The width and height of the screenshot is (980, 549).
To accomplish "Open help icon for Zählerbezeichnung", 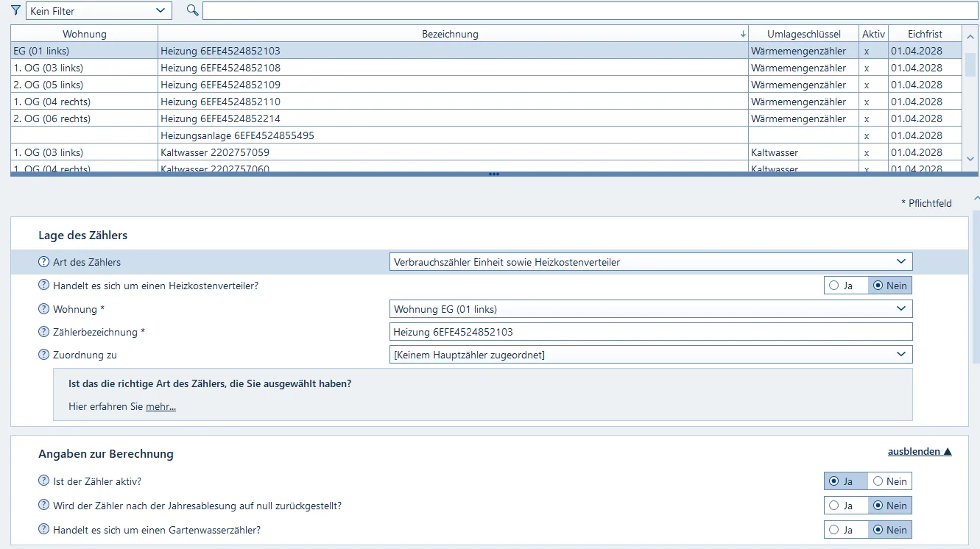I will pos(43,332).
